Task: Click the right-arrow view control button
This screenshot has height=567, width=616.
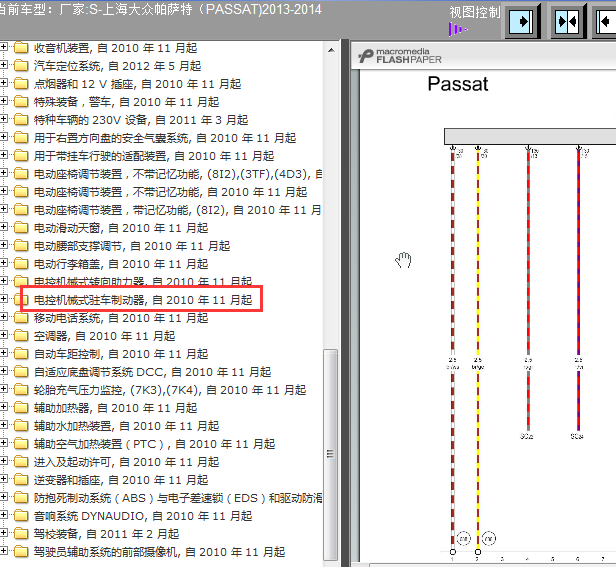Action: tap(522, 21)
